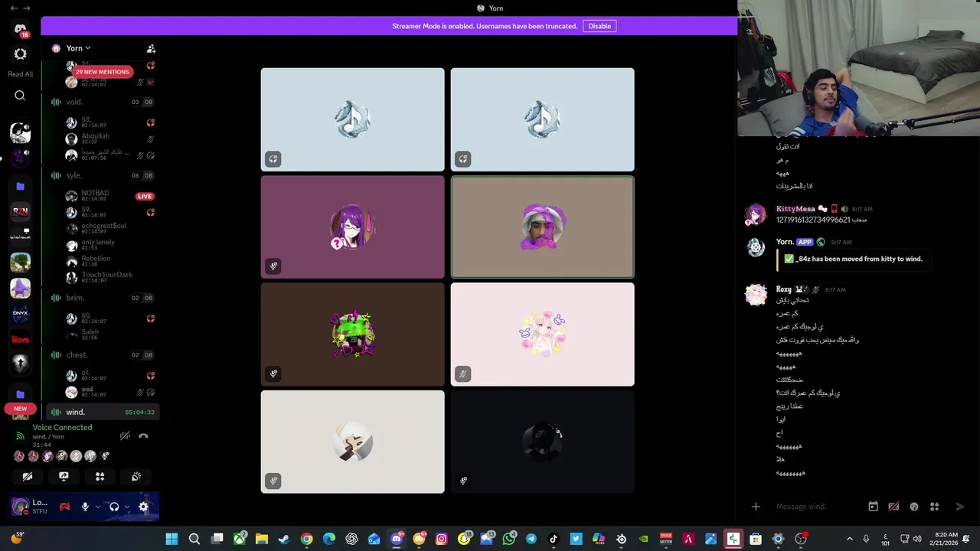This screenshot has width=980, height=551.
Task: Open the output device dropdown beside the headphones
Action: (x=126, y=507)
